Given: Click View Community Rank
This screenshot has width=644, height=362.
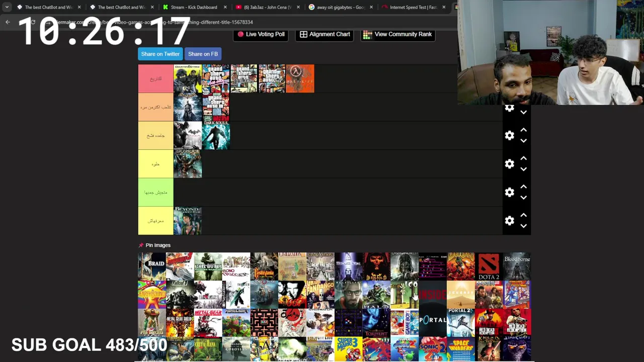Looking at the screenshot, I should (398, 34).
